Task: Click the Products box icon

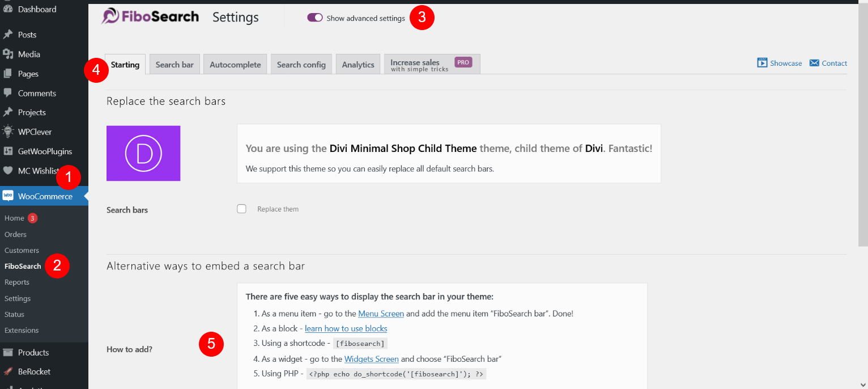Action: coord(8,352)
